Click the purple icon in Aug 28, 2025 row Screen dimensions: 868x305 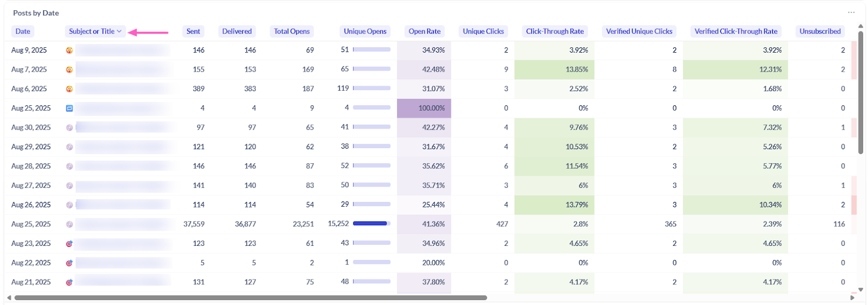69,167
